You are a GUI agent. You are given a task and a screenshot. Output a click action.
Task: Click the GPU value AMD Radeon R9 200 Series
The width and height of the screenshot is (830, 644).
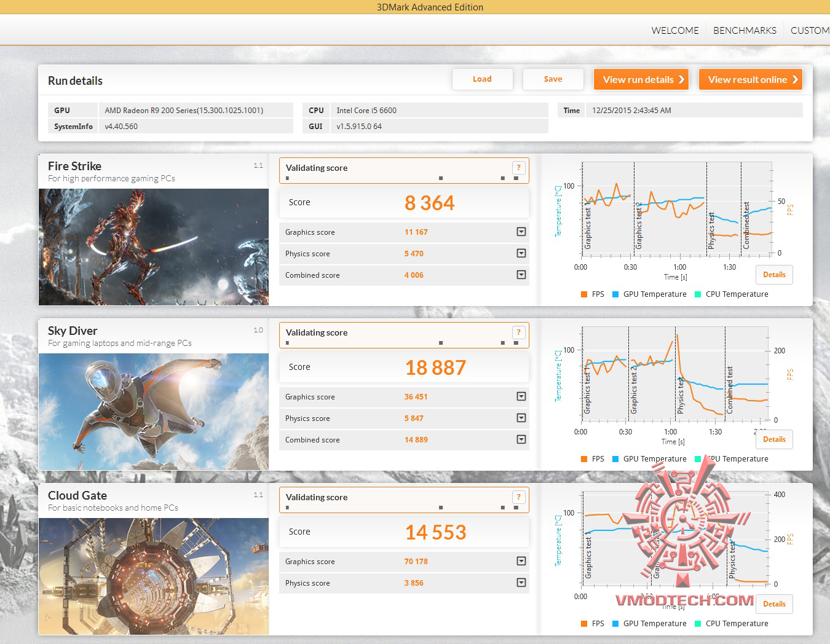(x=184, y=111)
